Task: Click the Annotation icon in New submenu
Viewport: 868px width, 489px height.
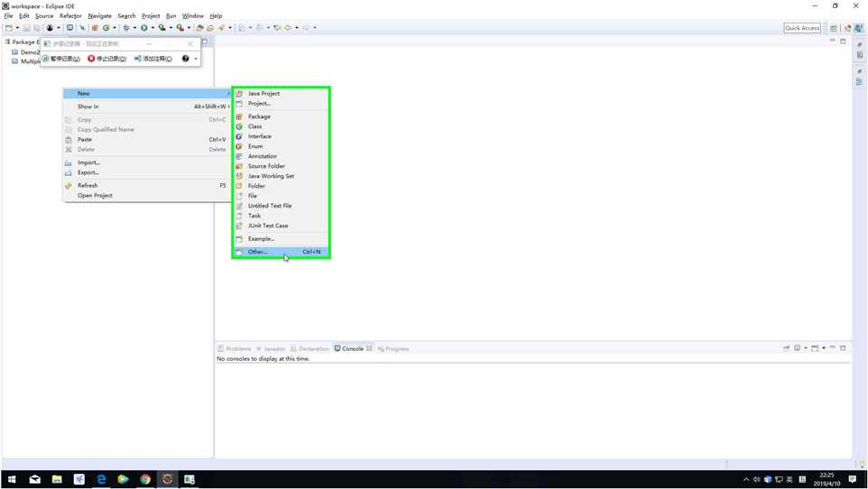Action: coord(239,156)
